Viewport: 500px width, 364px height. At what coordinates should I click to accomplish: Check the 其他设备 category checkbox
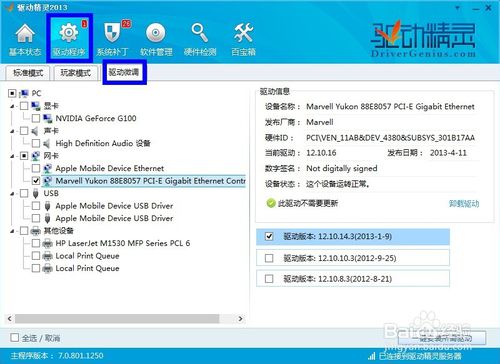tap(24, 231)
